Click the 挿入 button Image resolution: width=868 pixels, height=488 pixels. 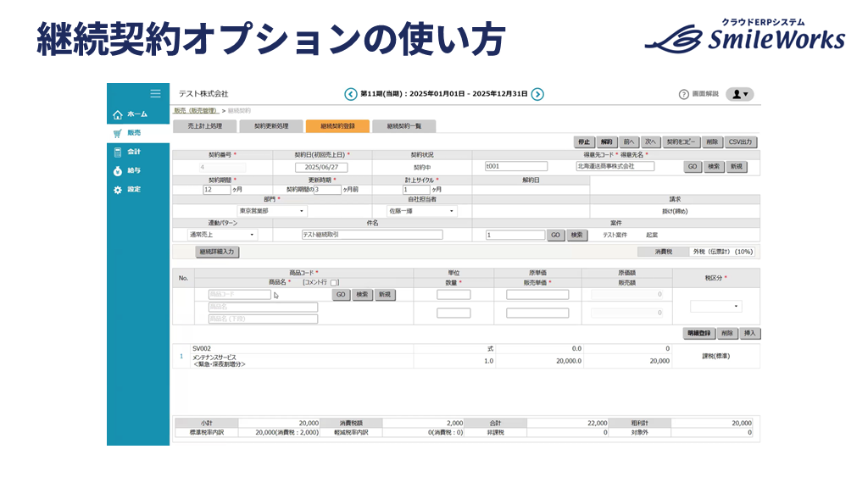tap(750, 334)
